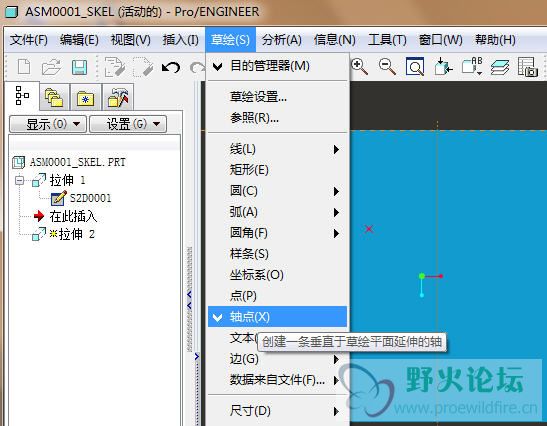Open the 文件(F) menu
This screenshot has height=426, width=547.
[x=29, y=40]
